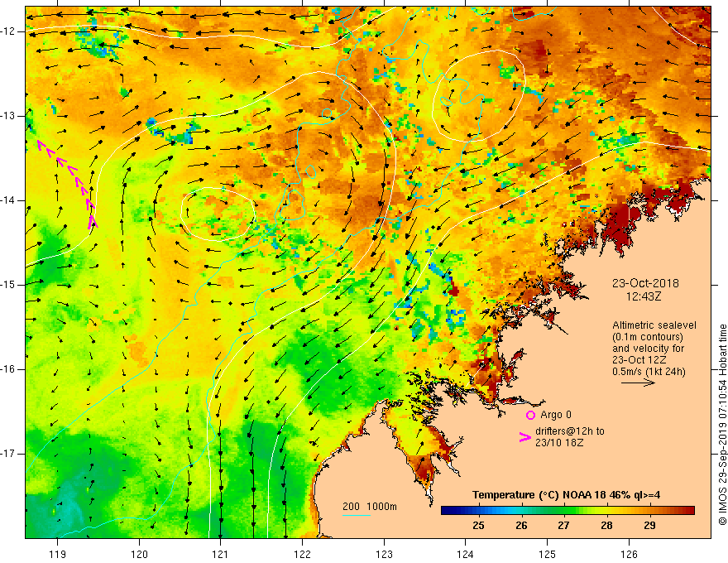Click the latitude axis label -13
728x563 pixels.
[9, 116]
